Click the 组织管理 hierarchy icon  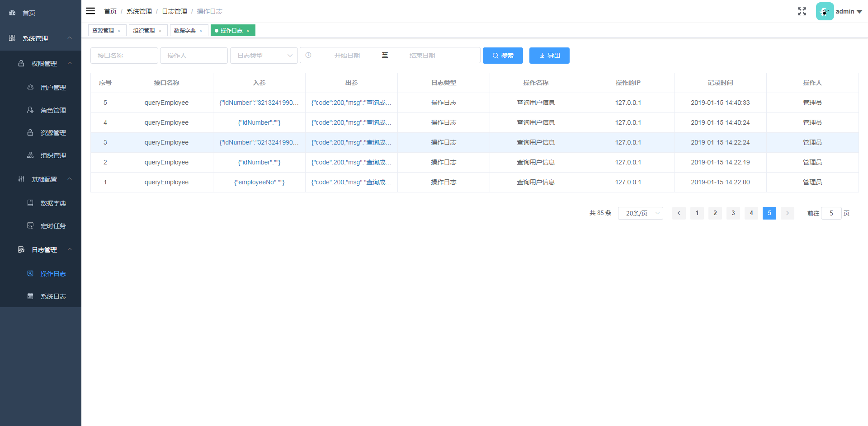(x=30, y=155)
